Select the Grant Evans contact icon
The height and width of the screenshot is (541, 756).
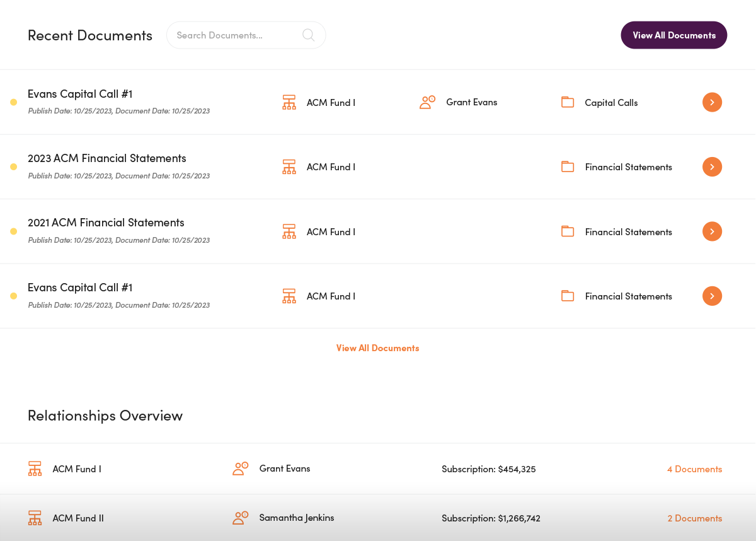(427, 102)
